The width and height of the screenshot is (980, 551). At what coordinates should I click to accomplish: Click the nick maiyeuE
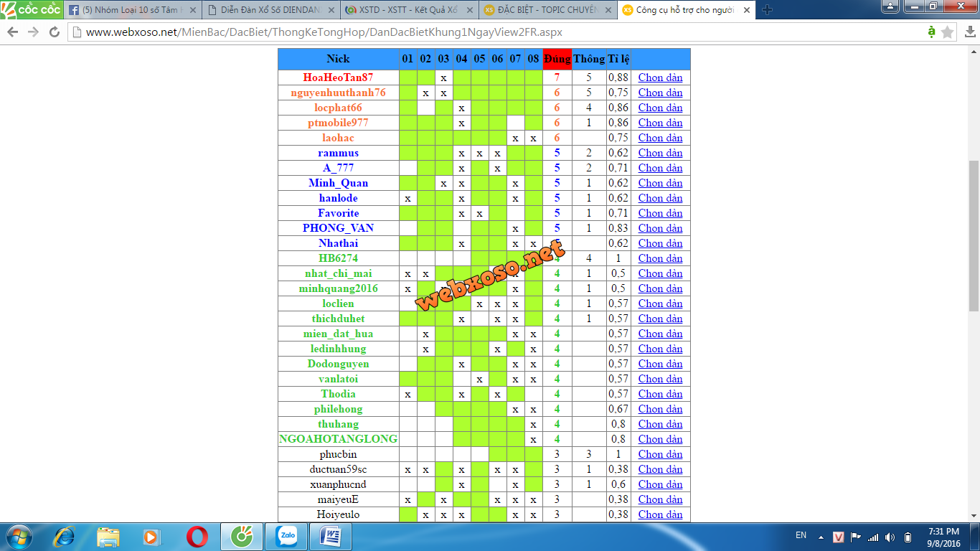[338, 499]
